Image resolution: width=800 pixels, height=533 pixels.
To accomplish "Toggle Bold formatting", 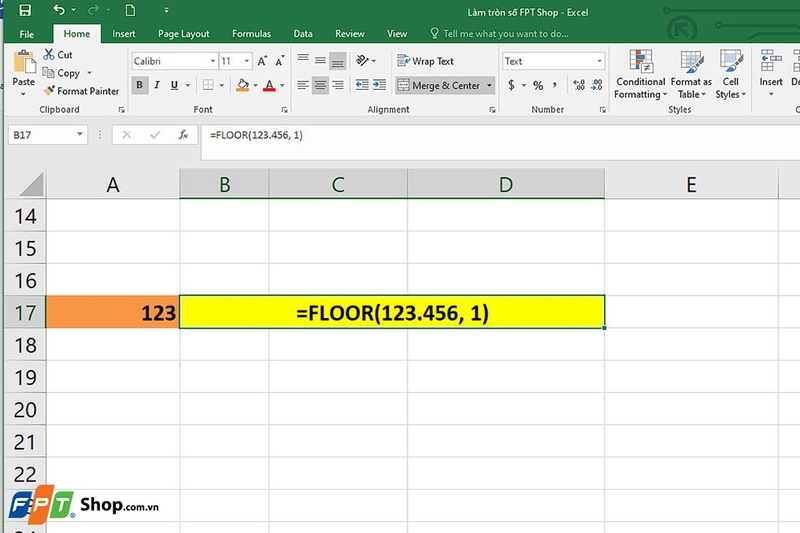I will [x=139, y=85].
